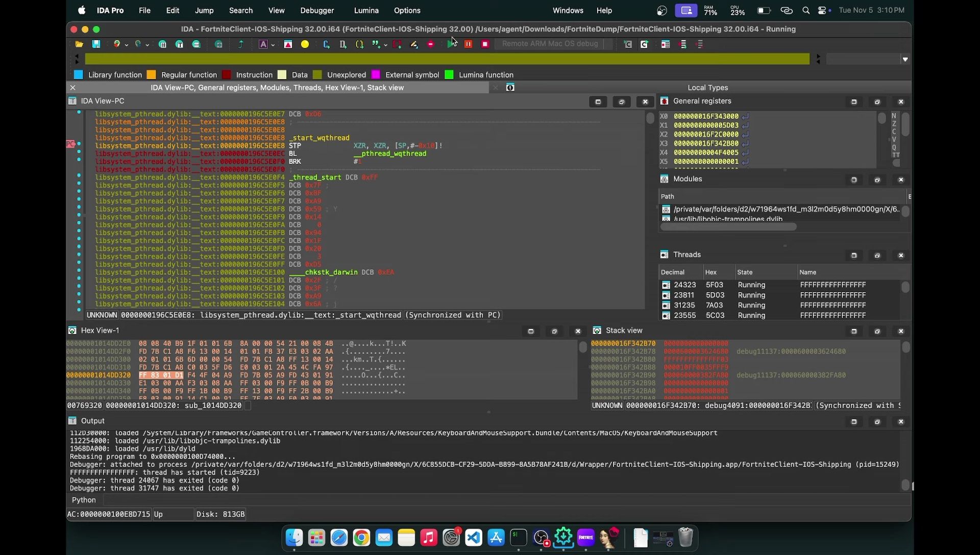Open the Options menu
Image resolution: width=980 pixels, height=555 pixels.
[x=407, y=10]
